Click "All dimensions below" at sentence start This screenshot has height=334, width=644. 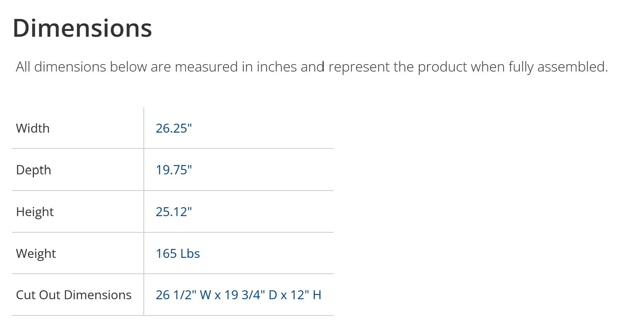[x=61, y=67]
